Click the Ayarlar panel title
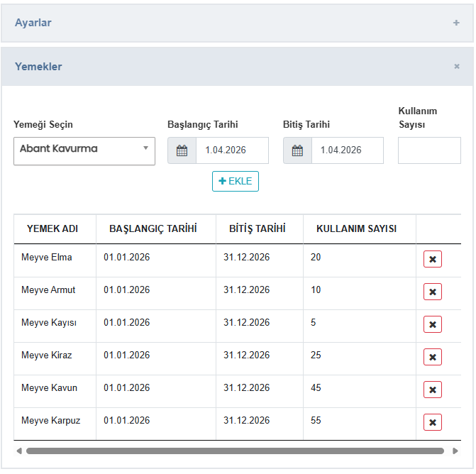Viewport: 476px width, 474px height. [33, 23]
